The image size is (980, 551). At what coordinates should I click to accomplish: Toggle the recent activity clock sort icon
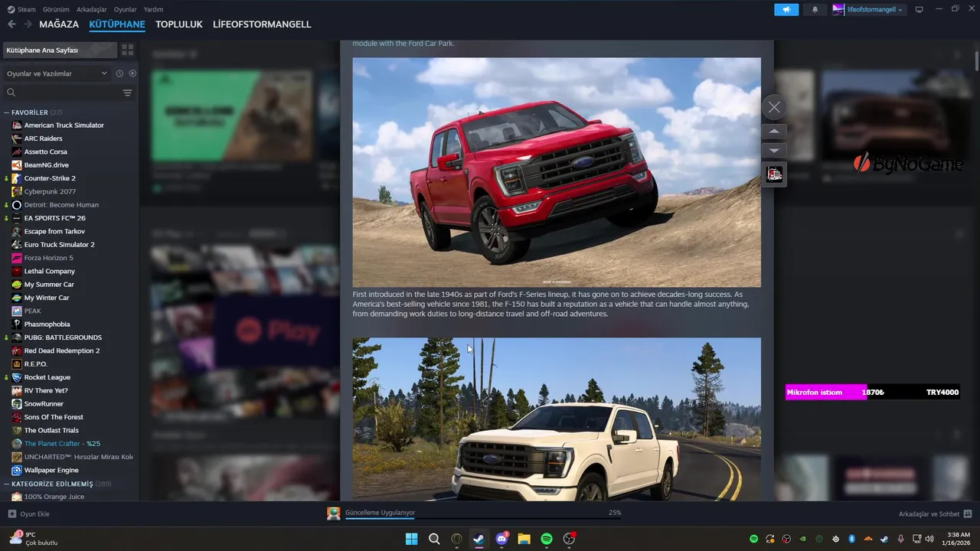[119, 73]
